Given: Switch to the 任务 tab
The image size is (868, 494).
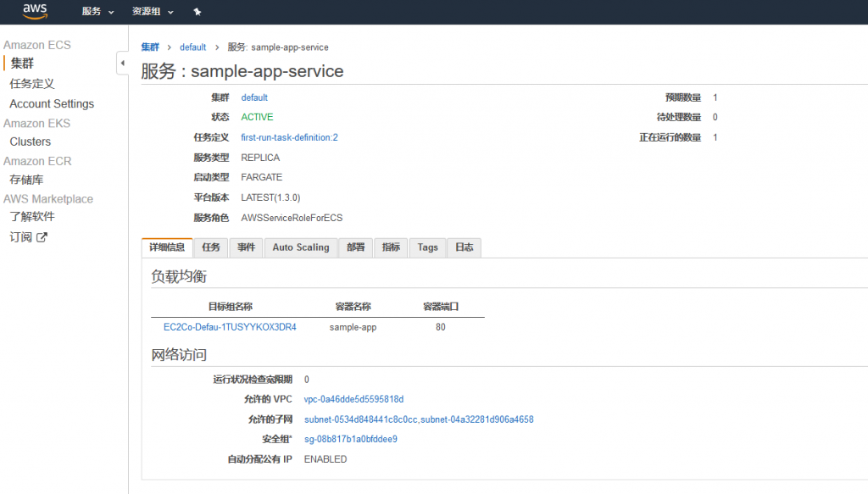Looking at the screenshot, I should [211, 247].
